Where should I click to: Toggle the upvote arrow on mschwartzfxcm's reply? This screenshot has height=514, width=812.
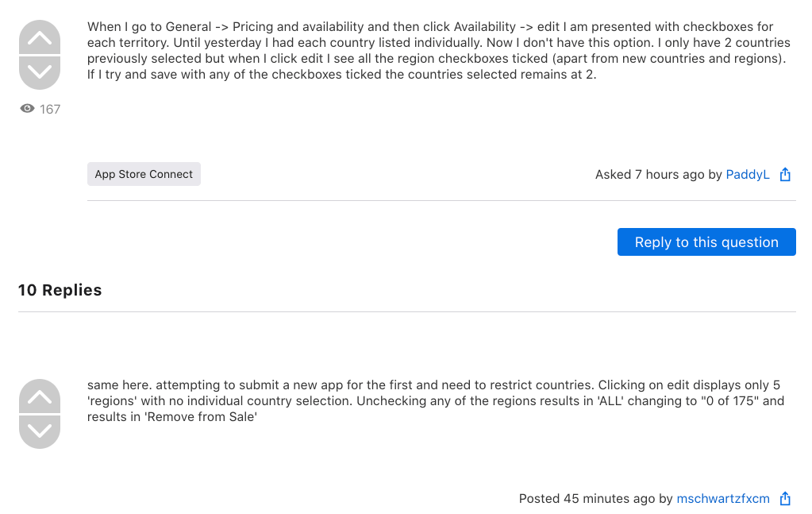click(x=39, y=395)
